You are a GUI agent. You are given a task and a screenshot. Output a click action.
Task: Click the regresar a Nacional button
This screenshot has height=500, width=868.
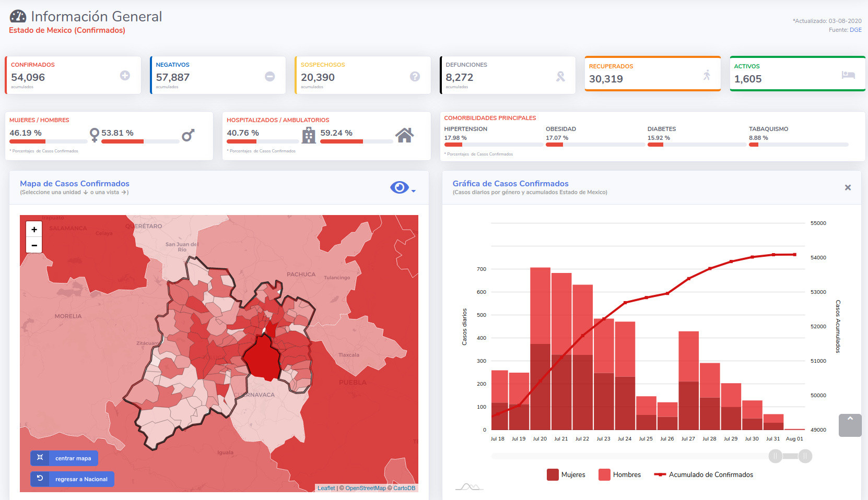72,479
